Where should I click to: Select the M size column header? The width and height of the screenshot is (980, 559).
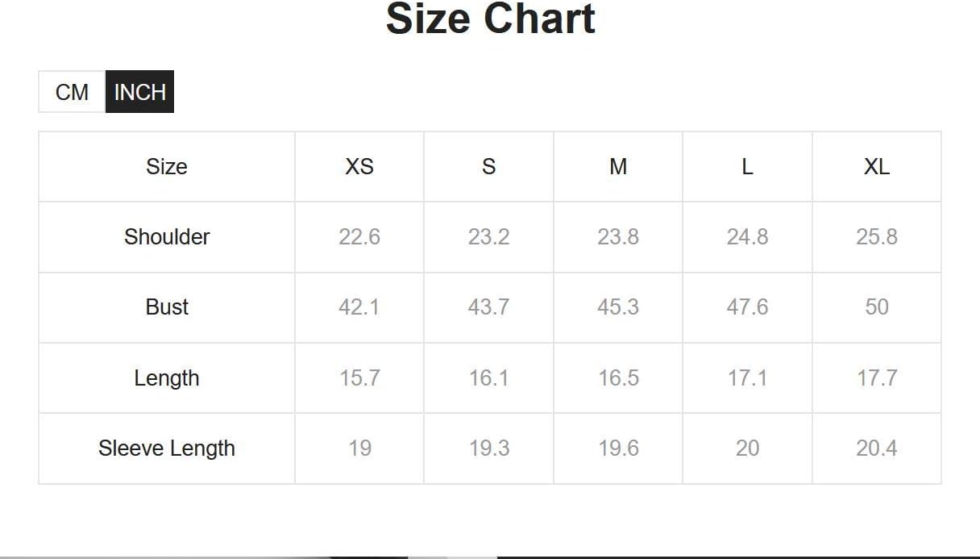[x=618, y=167]
